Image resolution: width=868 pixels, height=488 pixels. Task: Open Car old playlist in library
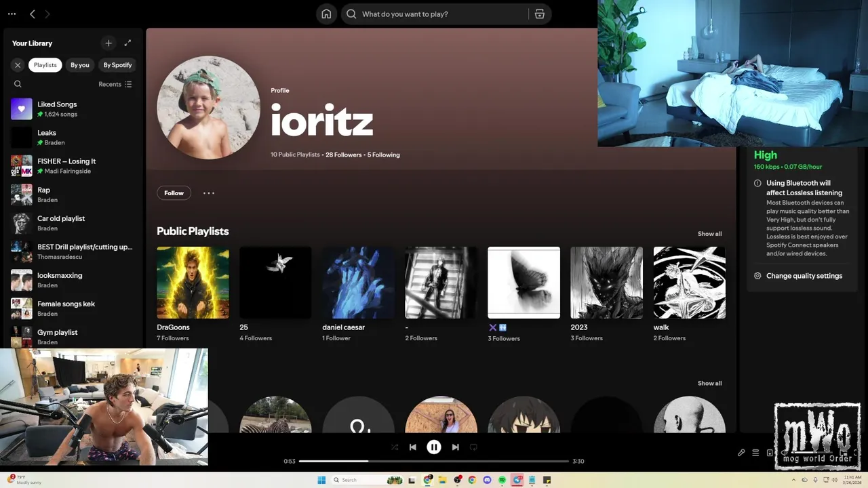[73, 223]
